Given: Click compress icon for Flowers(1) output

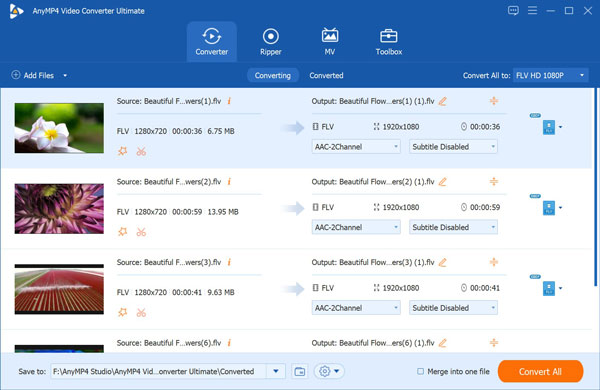Looking at the screenshot, I should (x=494, y=101).
